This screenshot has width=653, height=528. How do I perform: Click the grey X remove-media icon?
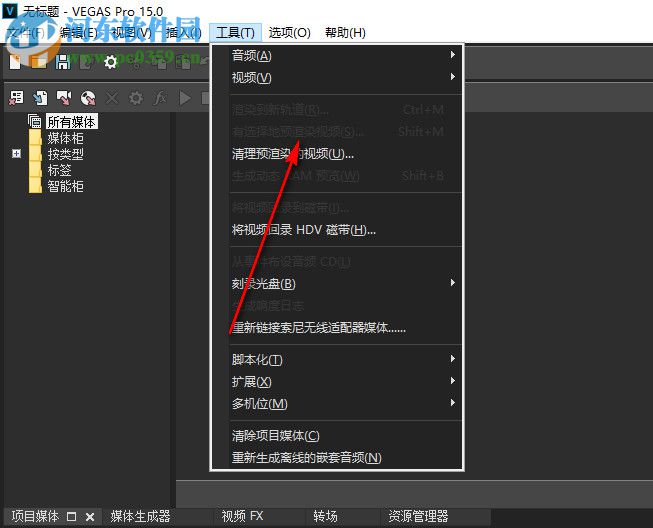coord(112,98)
